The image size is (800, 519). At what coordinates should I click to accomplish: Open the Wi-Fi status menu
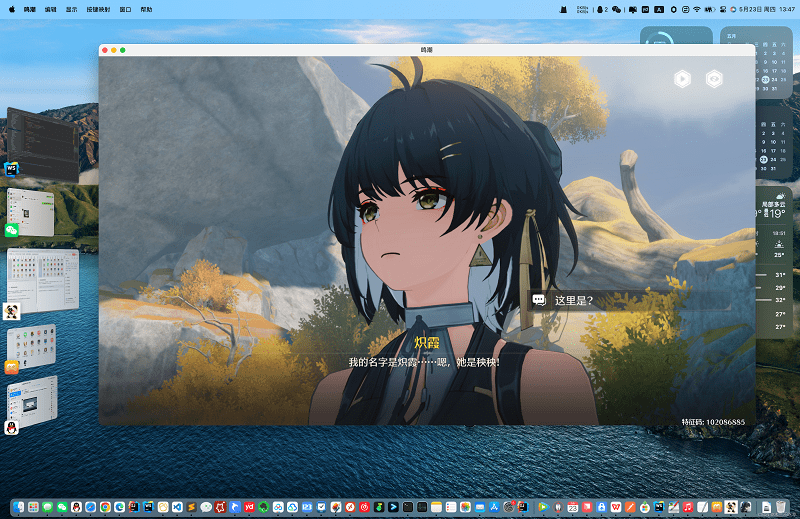[x=696, y=8]
